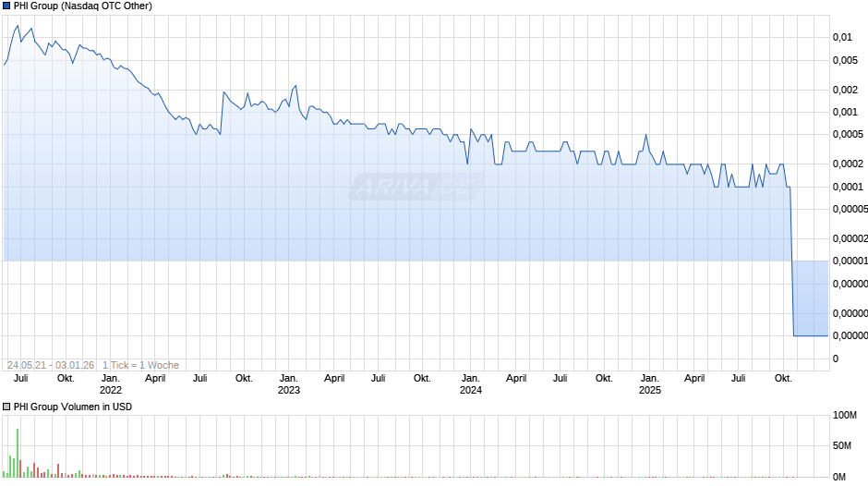Click the '2025' year label on the axis
This screenshot has height=486, width=868.
pyautogui.click(x=650, y=390)
